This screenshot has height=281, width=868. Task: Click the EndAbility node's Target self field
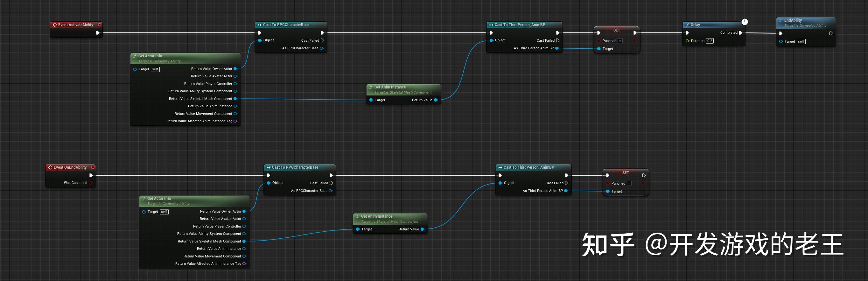pos(801,41)
